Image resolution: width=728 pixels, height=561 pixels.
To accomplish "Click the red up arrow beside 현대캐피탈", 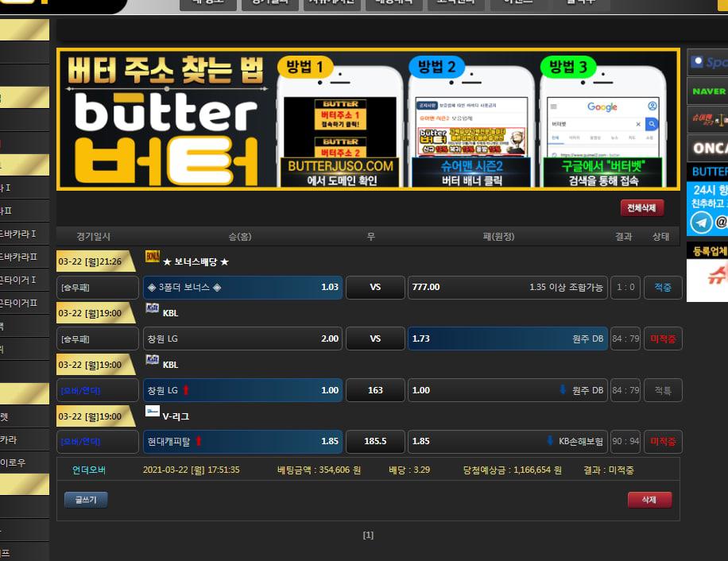I will tap(199, 442).
